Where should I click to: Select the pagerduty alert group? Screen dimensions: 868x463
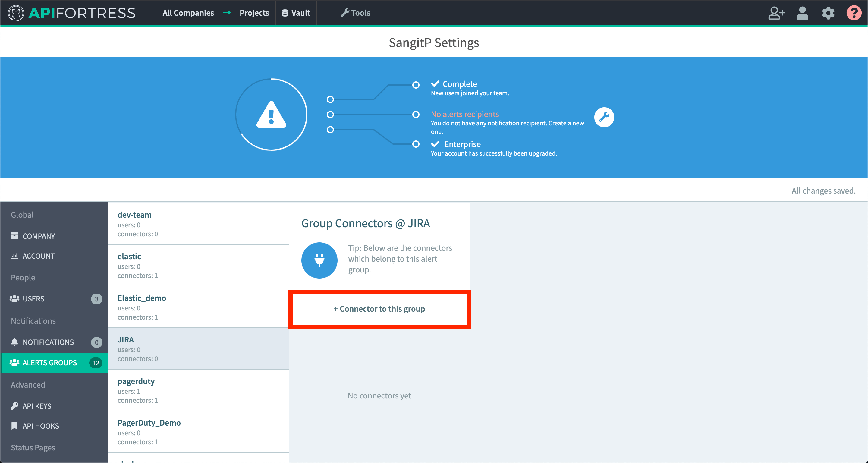(x=136, y=381)
